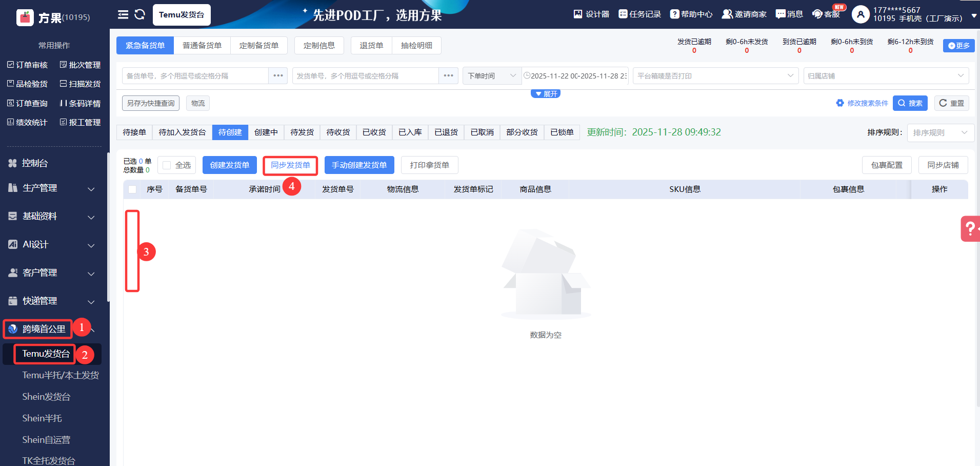Open the 归属店铺 dropdown
Screen dimensions: 980x466
point(886,75)
